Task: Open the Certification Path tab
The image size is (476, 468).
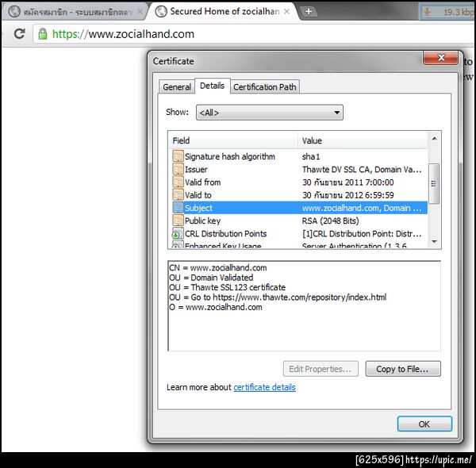Action: (x=265, y=86)
